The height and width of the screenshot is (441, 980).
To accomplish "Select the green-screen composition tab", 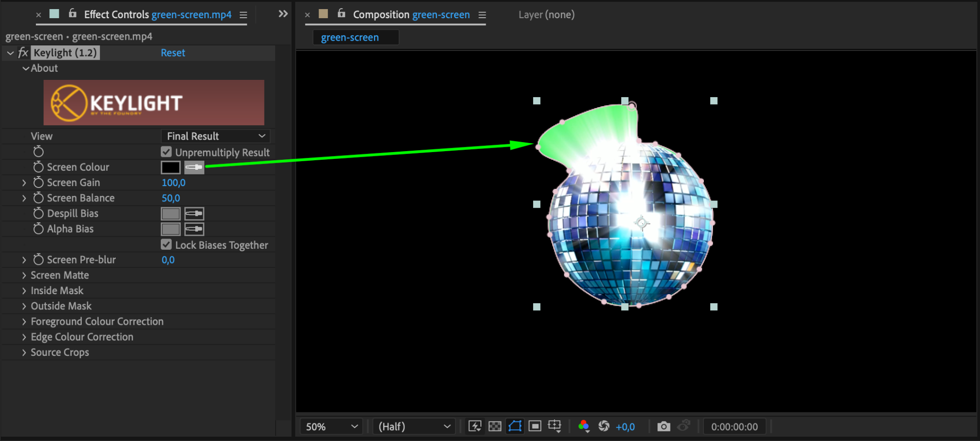I will pos(350,37).
